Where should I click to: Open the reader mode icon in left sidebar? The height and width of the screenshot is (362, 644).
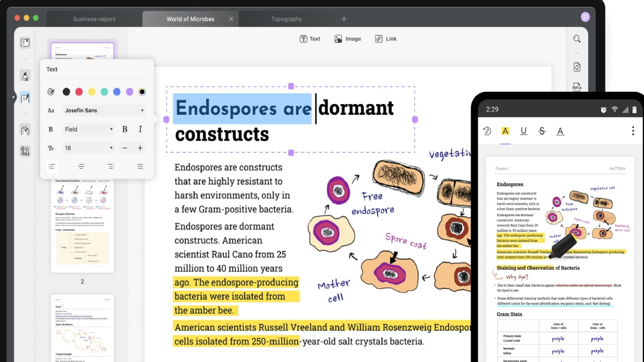click(25, 43)
